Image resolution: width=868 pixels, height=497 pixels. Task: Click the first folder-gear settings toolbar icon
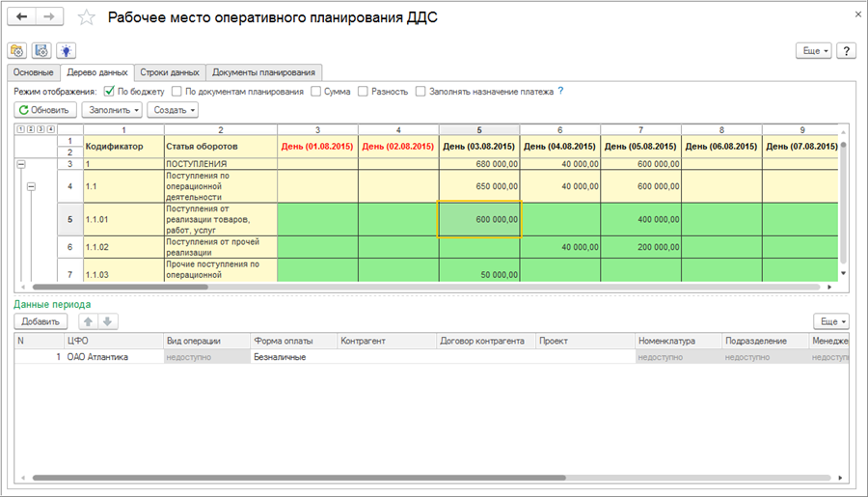16,50
